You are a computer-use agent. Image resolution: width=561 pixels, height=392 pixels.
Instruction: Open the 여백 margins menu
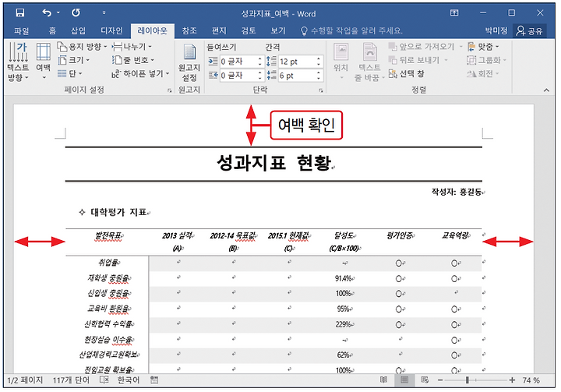click(44, 60)
